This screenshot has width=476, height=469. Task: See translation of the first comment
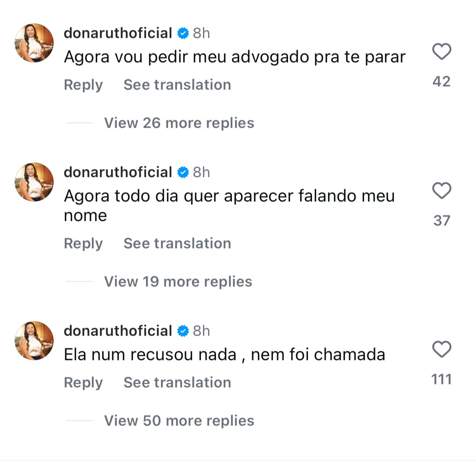point(177,85)
